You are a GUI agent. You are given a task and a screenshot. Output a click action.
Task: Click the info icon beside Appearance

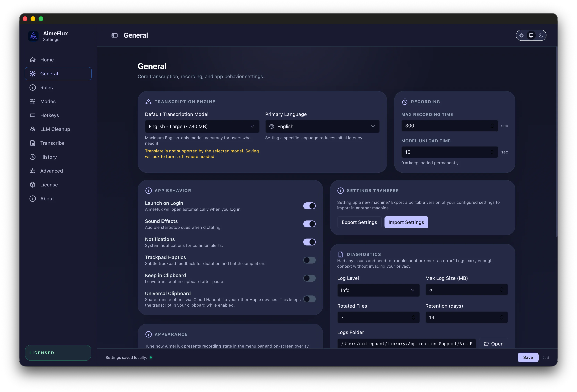pyautogui.click(x=148, y=334)
